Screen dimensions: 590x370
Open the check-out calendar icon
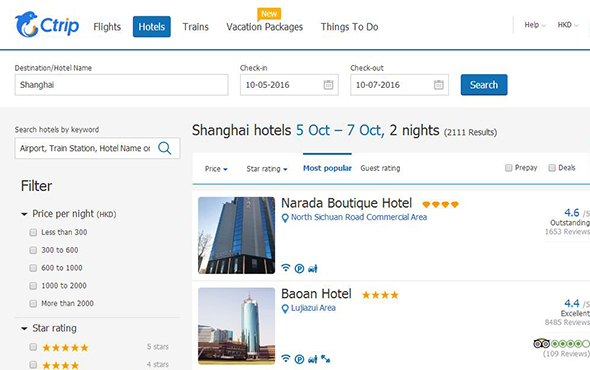[438, 85]
